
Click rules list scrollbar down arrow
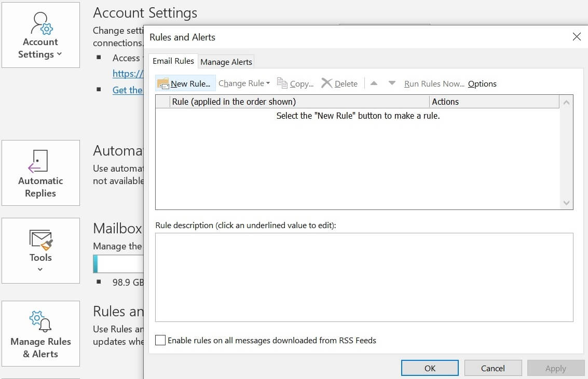[x=566, y=203]
